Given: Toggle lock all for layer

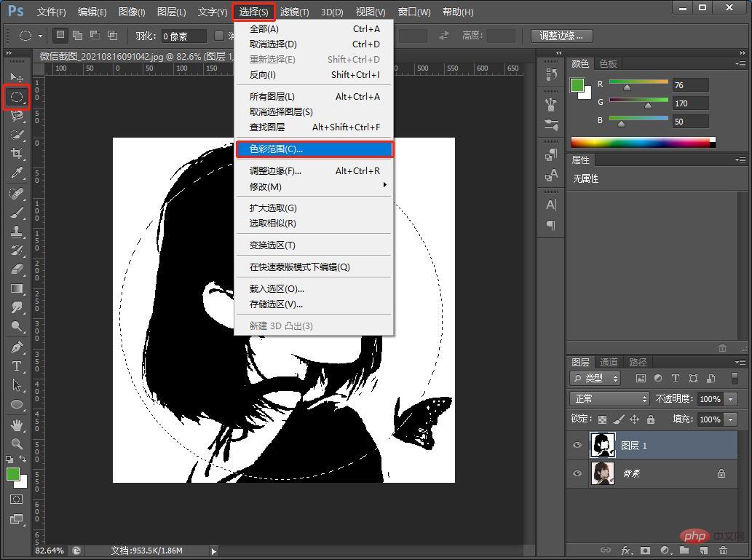Looking at the screenshot, I should (x=651, y=419).
